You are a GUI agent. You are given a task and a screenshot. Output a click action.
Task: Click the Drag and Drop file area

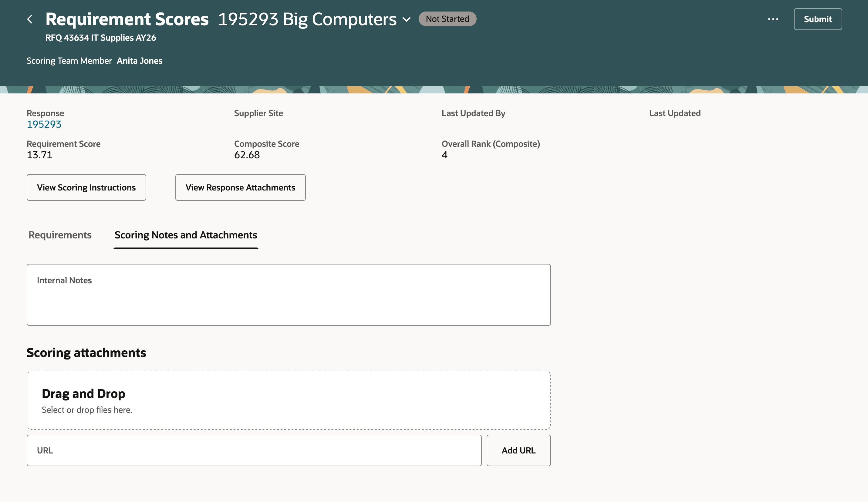point(288,400)
